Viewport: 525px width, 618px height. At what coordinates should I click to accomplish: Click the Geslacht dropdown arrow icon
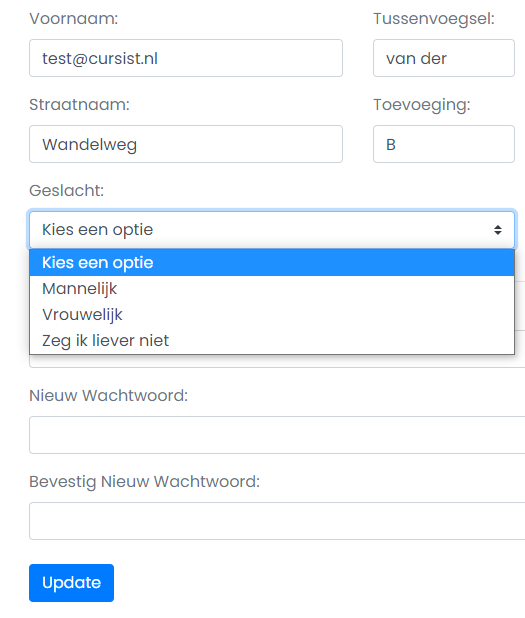498,230
